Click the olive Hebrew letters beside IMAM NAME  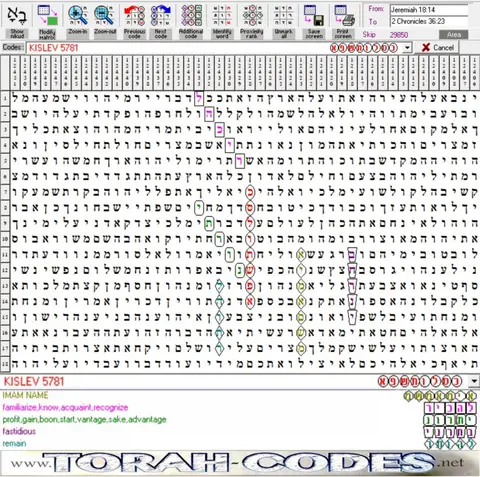(x=439, y=396)
